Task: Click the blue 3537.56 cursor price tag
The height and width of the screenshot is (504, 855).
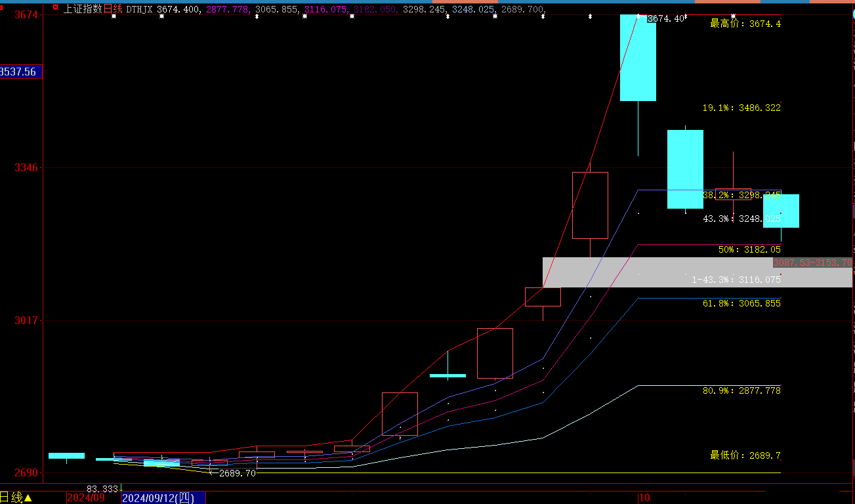Action: (x=21, y=72)
